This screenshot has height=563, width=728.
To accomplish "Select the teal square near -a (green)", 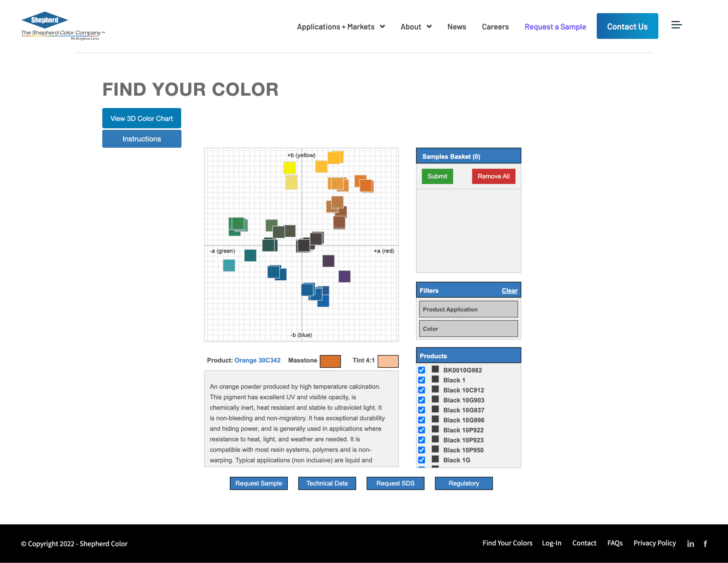I will 229,265.
